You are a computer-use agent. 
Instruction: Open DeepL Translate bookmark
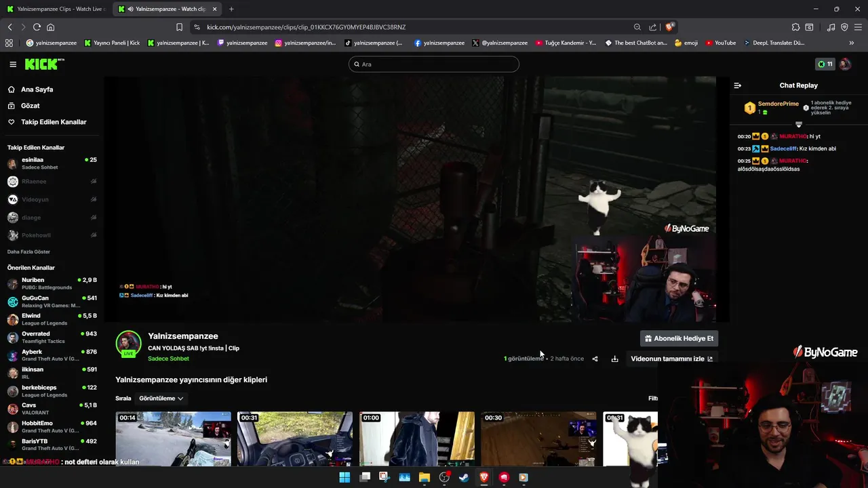pos(774,43)
